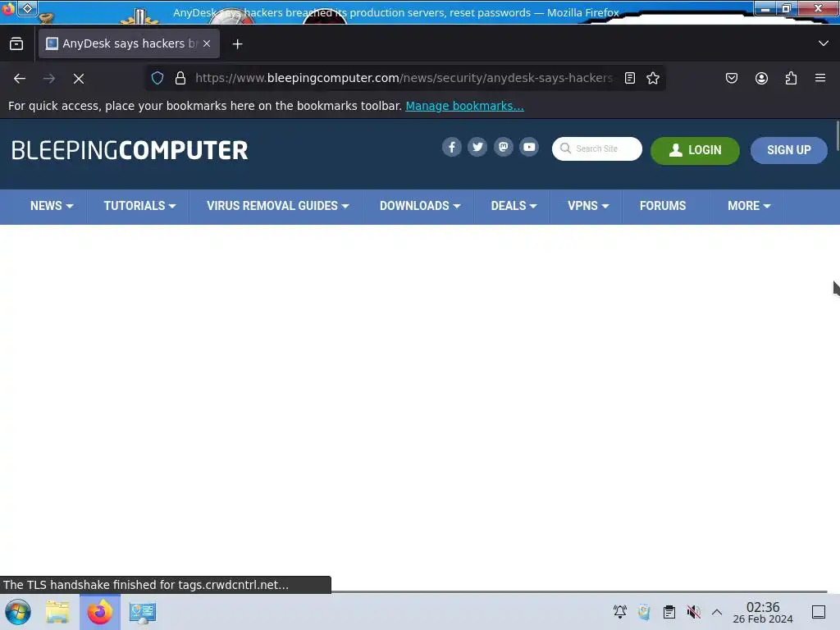Click the page vertical scrollbar thumb

837,137
